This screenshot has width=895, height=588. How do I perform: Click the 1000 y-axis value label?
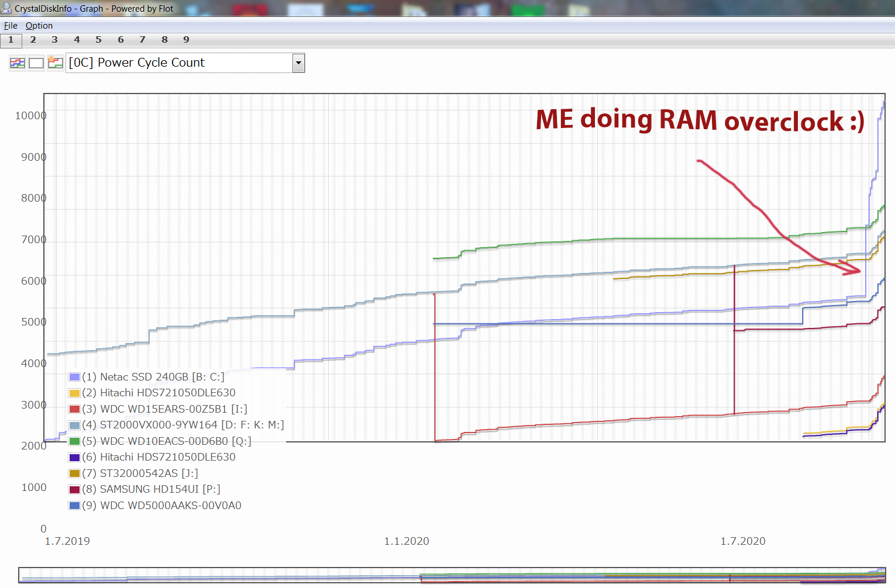click(34, 487)
